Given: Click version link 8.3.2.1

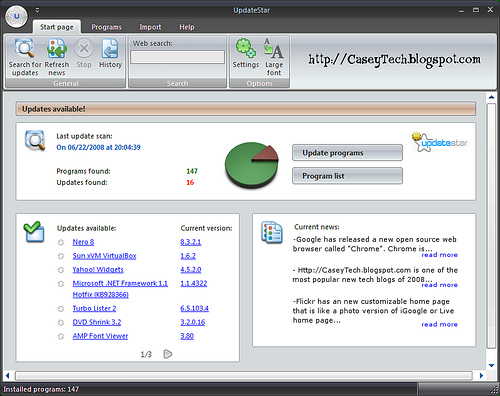Looking at the screenshot, I should [191, 242].
